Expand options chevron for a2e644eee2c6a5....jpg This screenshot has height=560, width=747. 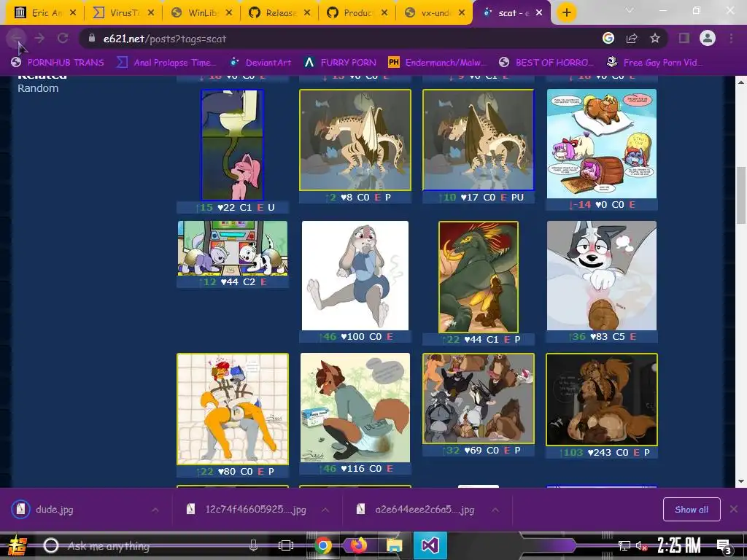tap(495, 510)
